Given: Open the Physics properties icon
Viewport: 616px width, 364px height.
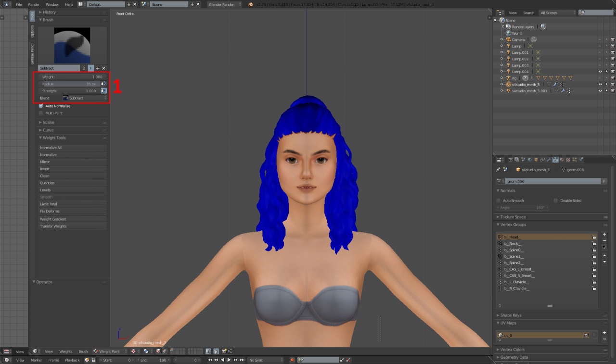Looking at the screenshot, I should pos(581,159).
